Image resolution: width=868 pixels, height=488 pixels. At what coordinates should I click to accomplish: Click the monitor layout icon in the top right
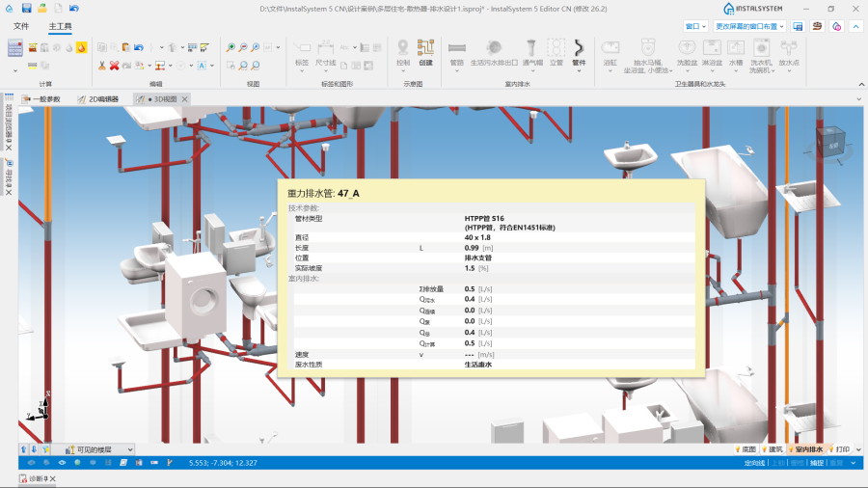798,26
